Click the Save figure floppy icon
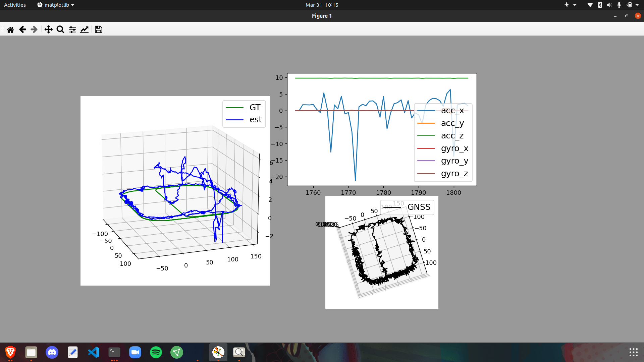 click(98, 30)
